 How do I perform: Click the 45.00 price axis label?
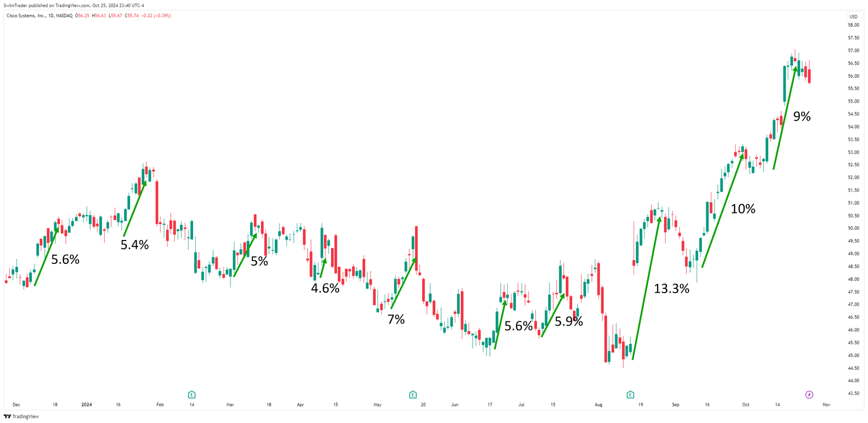click(x=853, y=356)
